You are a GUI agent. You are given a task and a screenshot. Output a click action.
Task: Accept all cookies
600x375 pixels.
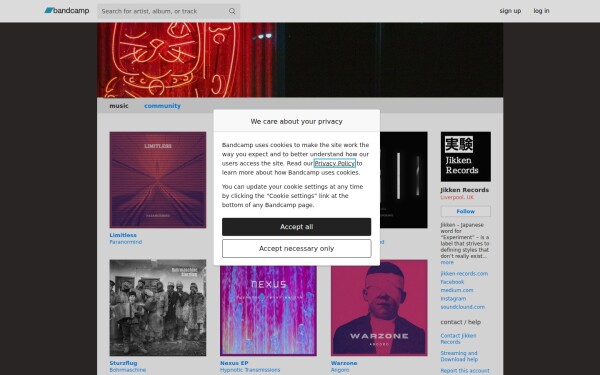297,227
